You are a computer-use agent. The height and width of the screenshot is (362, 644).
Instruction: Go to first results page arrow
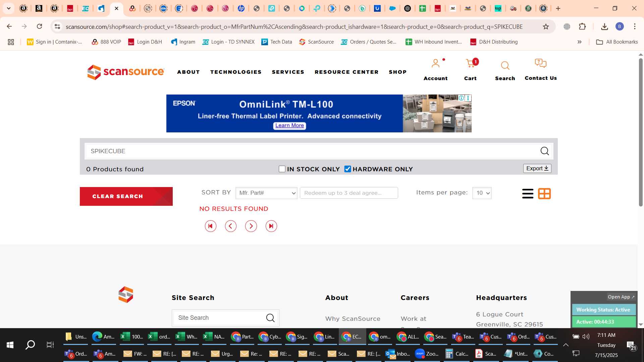click(x=211, y=226)
